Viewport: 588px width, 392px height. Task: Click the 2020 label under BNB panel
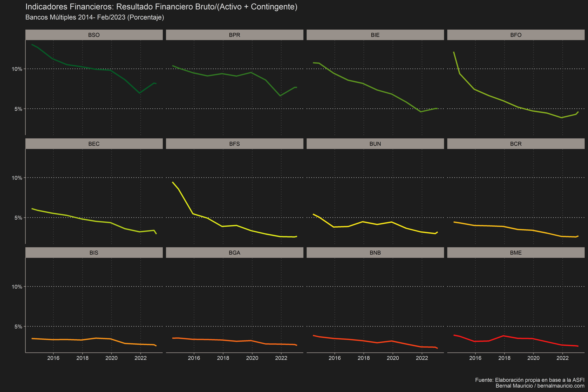tap(393, 358)
